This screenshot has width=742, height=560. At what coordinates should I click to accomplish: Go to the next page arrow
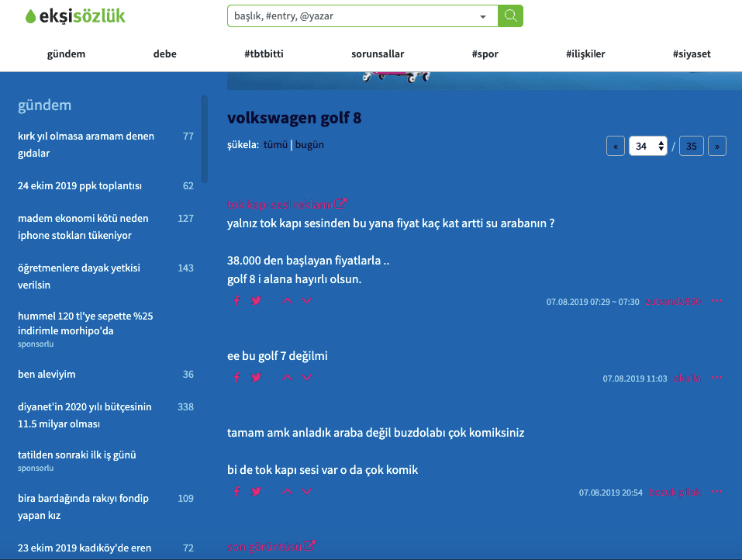pos(717,146)
